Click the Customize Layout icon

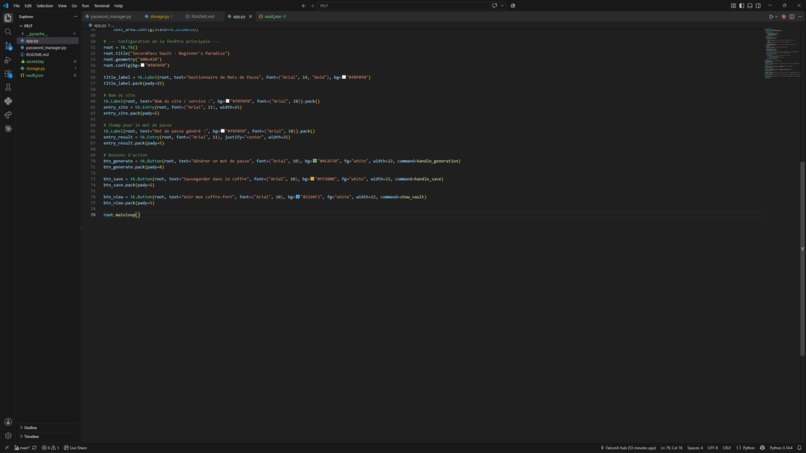[x=733, y=6]
